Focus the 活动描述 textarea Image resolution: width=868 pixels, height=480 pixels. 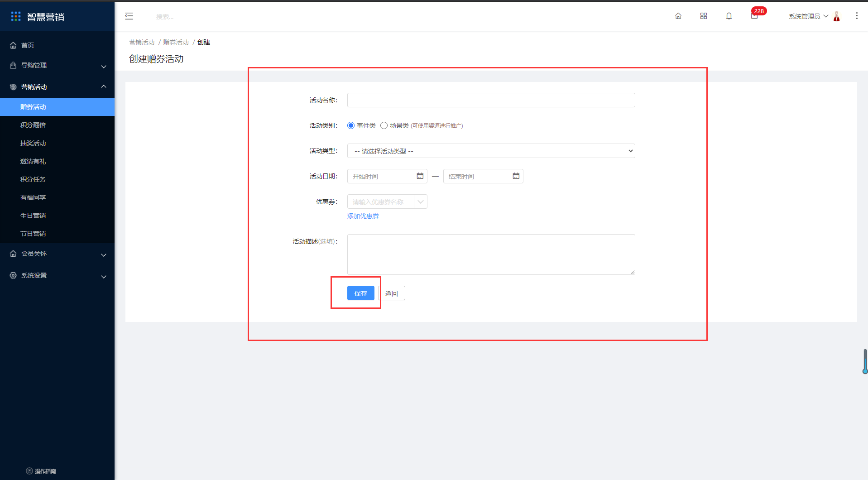[x=491, y=254]
